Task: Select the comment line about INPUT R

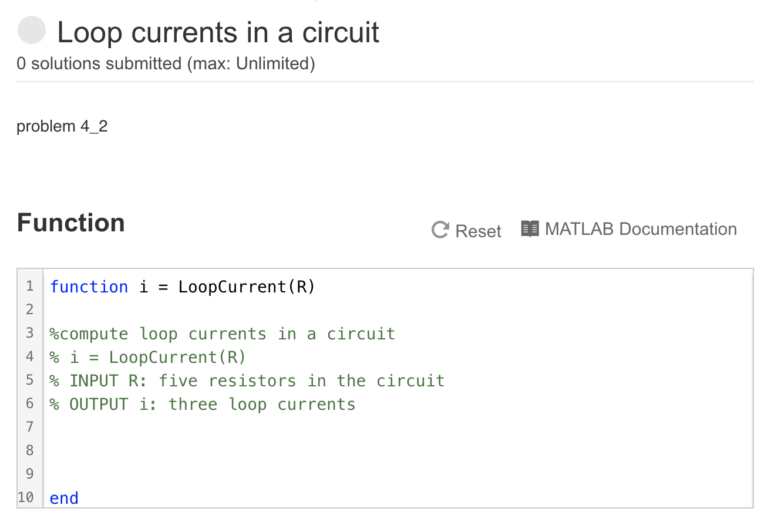Action: [247, 380]
